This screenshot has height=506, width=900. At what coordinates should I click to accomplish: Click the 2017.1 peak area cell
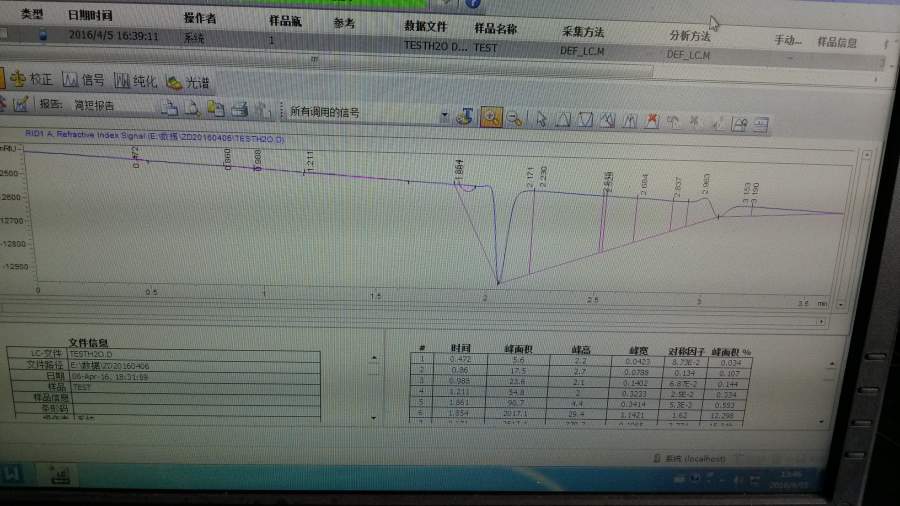pos(515,413)
